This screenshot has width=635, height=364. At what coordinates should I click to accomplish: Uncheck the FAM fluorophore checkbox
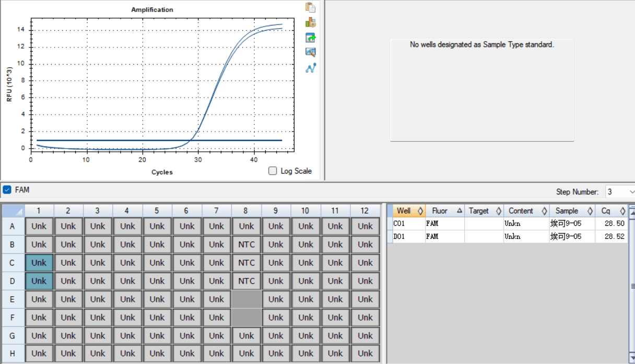(7, 190)
